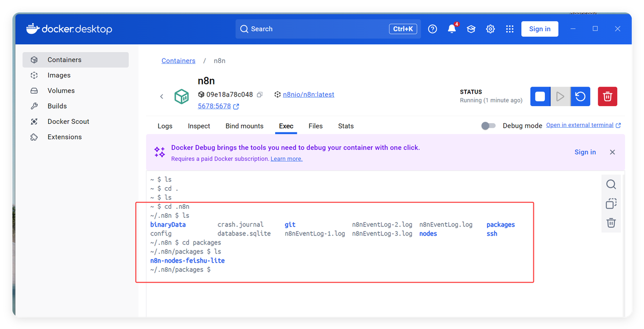
Task: Minimize the Docker Desktop window
Action: (573, 29)
